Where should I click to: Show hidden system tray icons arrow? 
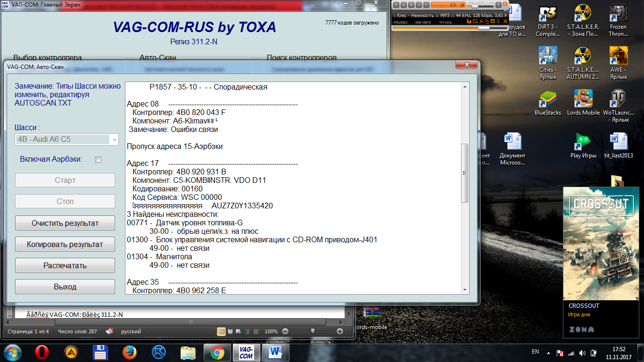click(548, 352)
